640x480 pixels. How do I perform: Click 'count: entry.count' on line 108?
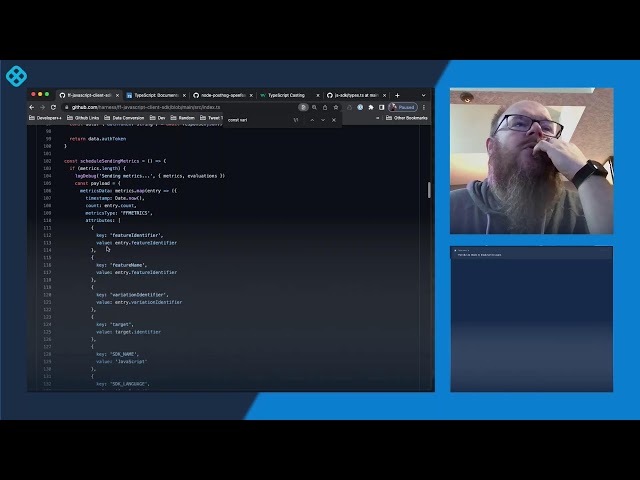pos(111,206)
